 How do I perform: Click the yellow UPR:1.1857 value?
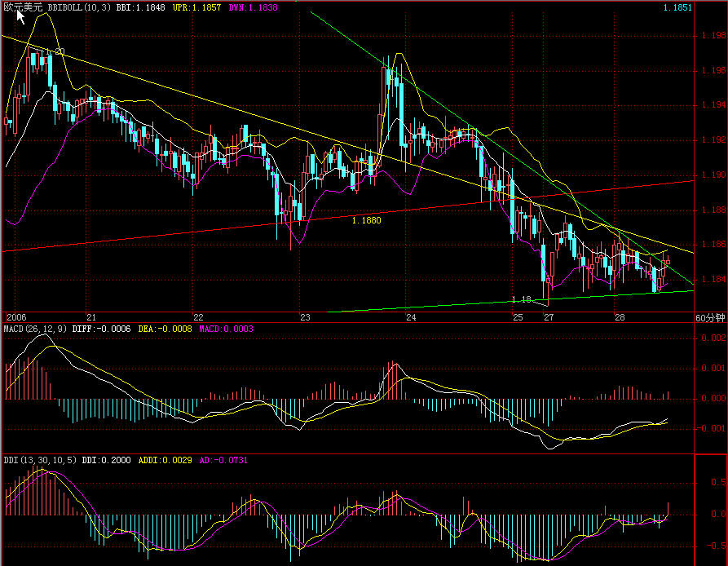pyautogui.click(x=196, y=7)
